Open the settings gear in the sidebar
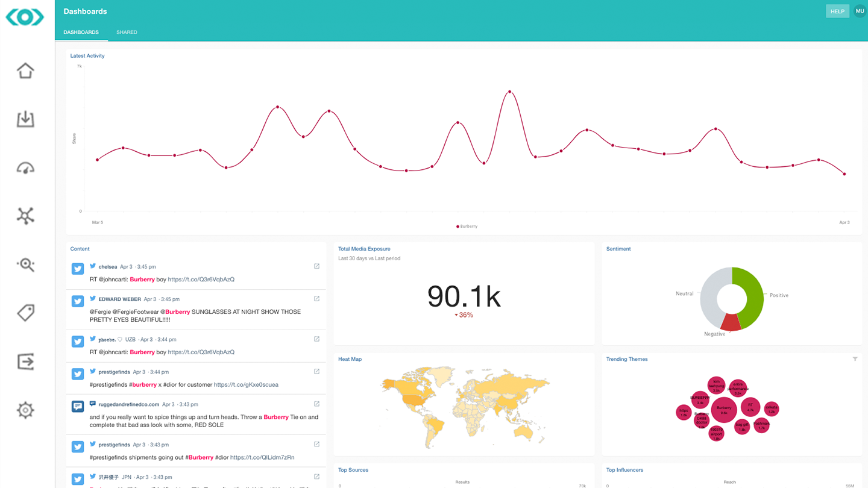This screenshot has width=868, height=488. tap(25, 410)
